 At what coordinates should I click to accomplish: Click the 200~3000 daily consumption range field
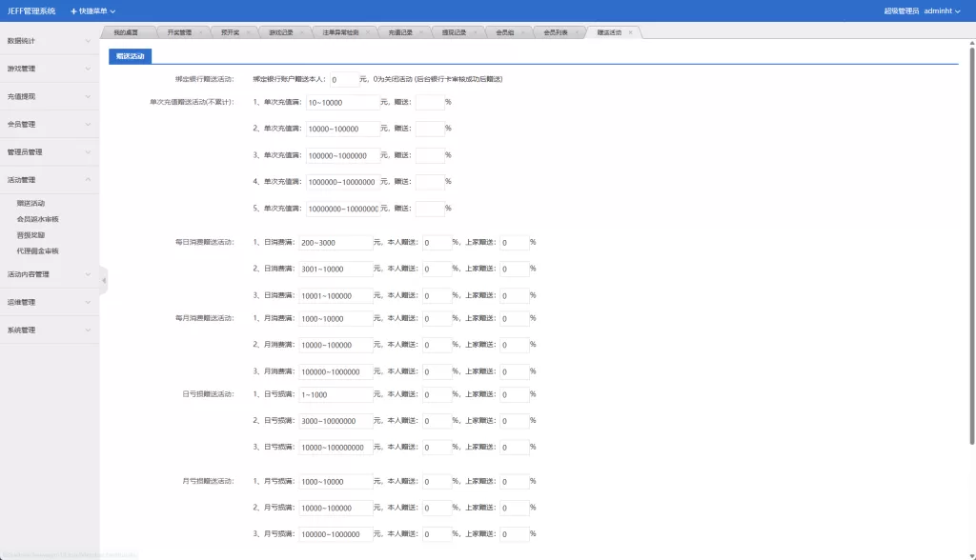[335, 243]
